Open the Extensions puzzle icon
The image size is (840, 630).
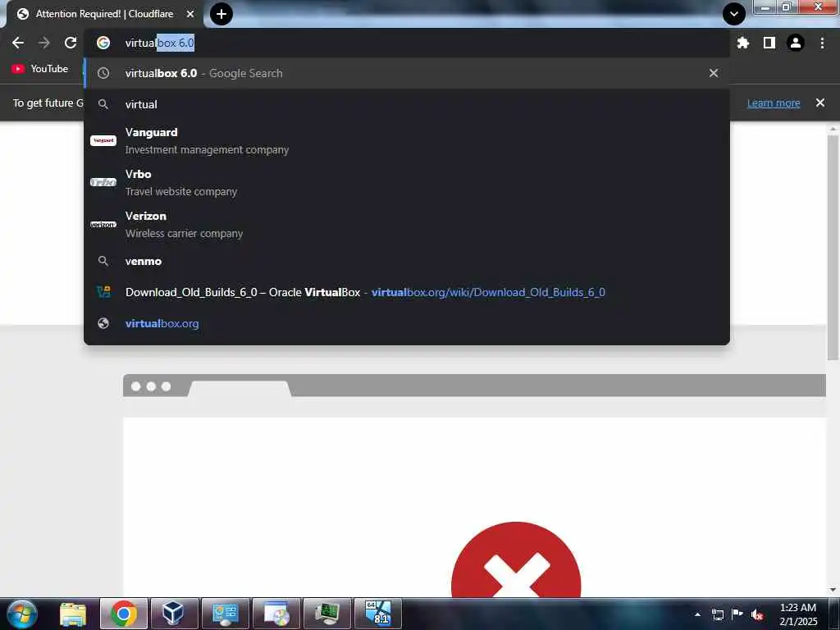(743, 43)
